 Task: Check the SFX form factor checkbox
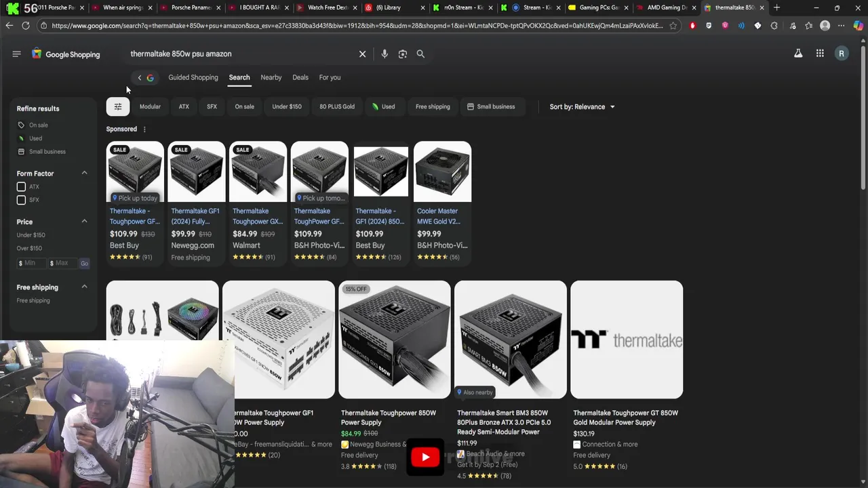[x=21, y=200]
